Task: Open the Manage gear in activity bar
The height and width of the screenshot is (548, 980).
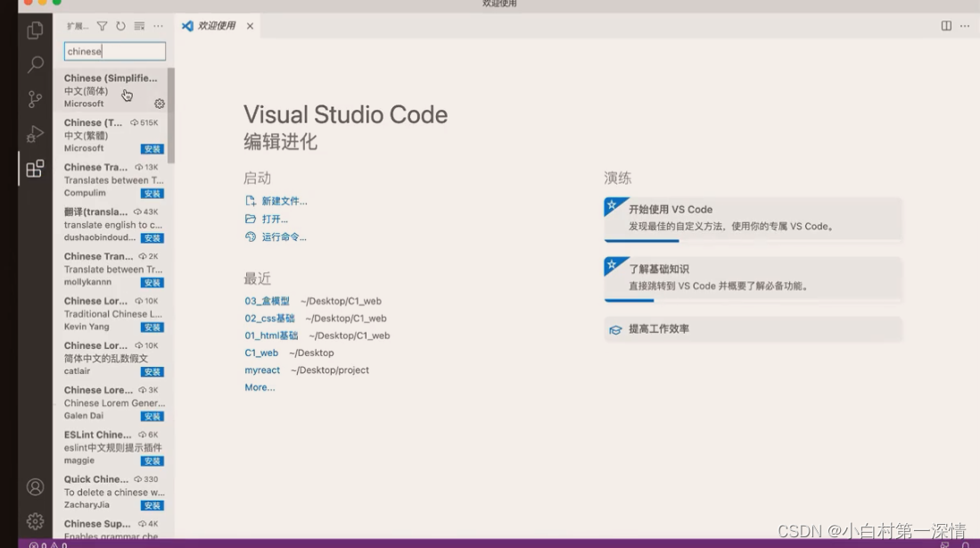Action: (x=35, y=521)
